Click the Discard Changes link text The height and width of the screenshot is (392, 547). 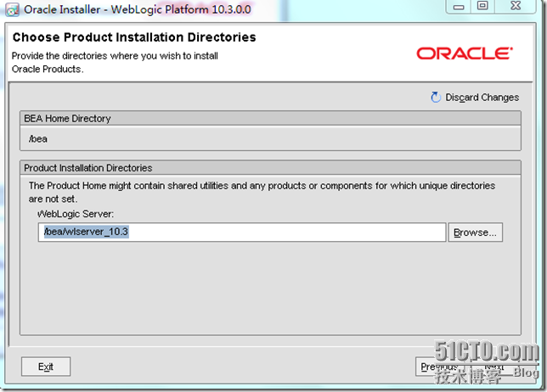pyautogui.click(x=482, y=98)
